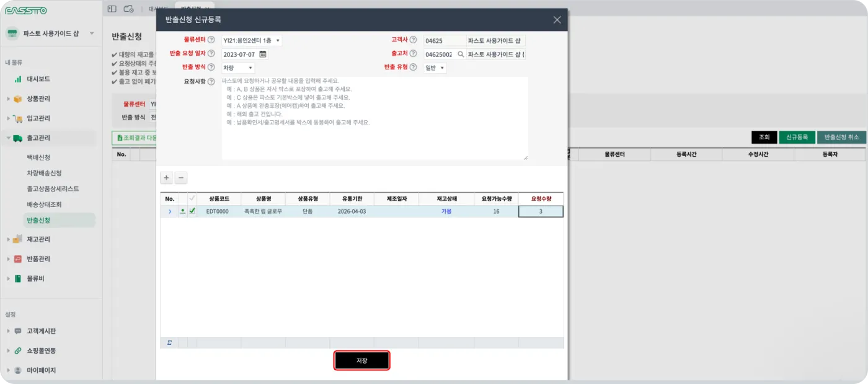Viewport: 868px width, 384px height.
Task: Click the folder settings icon in top bar
Action: [x=129, y=9]
